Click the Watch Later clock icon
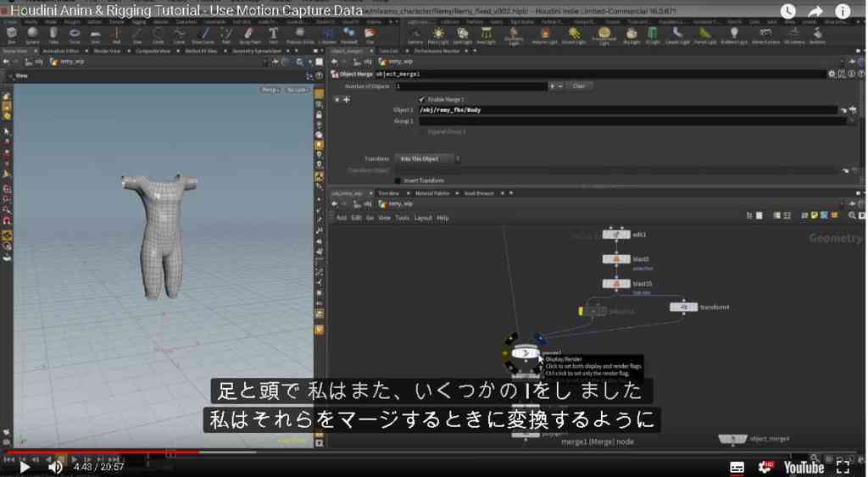The image size is (868, 477). [x=787, y=11]
